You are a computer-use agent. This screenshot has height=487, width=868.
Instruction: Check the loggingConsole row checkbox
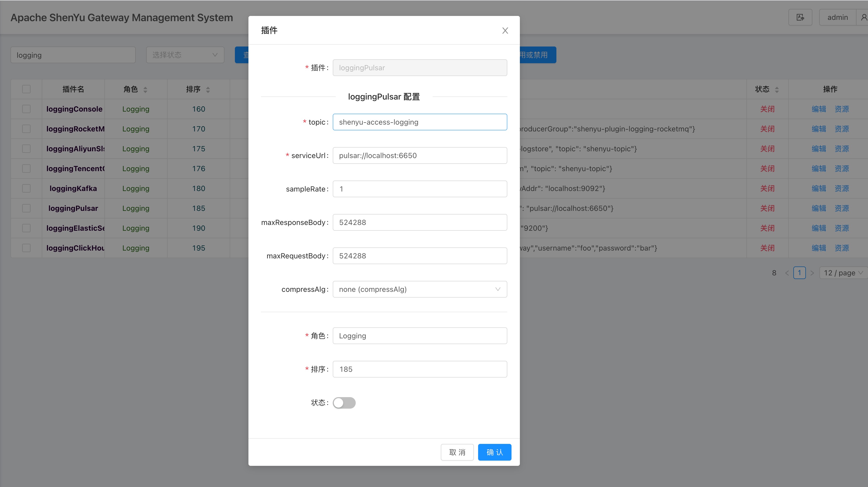click(26, 109)
